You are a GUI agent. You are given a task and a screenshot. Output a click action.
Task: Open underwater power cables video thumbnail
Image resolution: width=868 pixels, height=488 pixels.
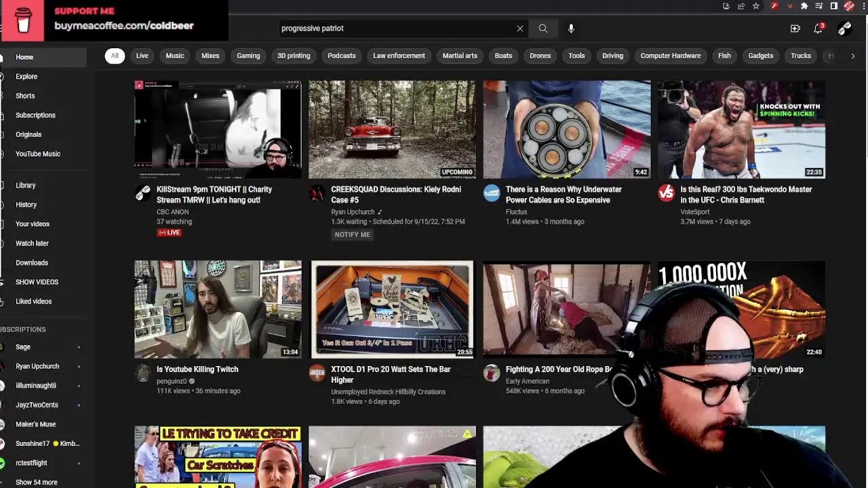click(567, 129)
